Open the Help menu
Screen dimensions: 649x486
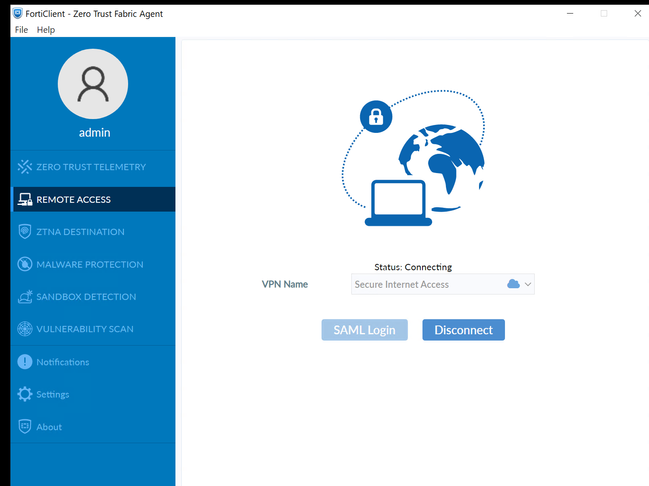[46, 30]
